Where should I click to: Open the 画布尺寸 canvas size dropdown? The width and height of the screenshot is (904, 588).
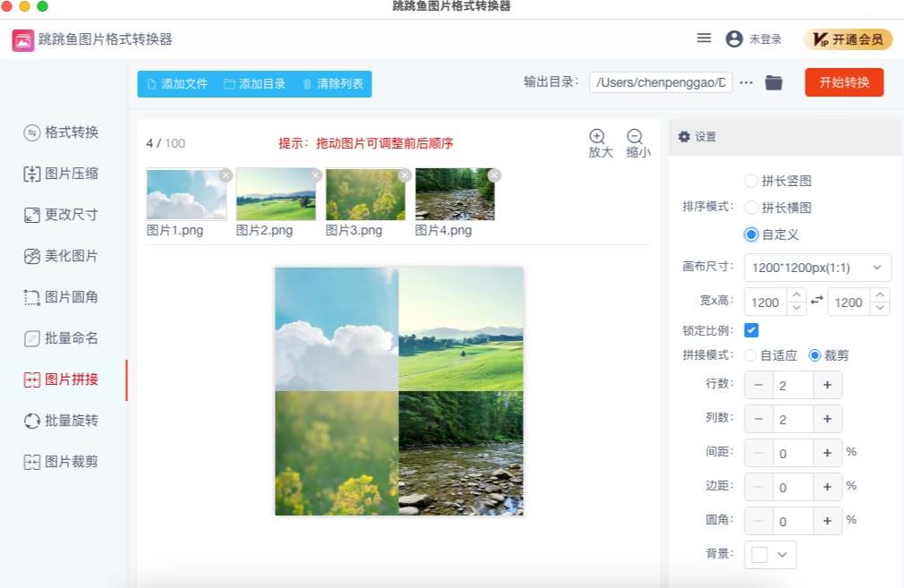817,268
